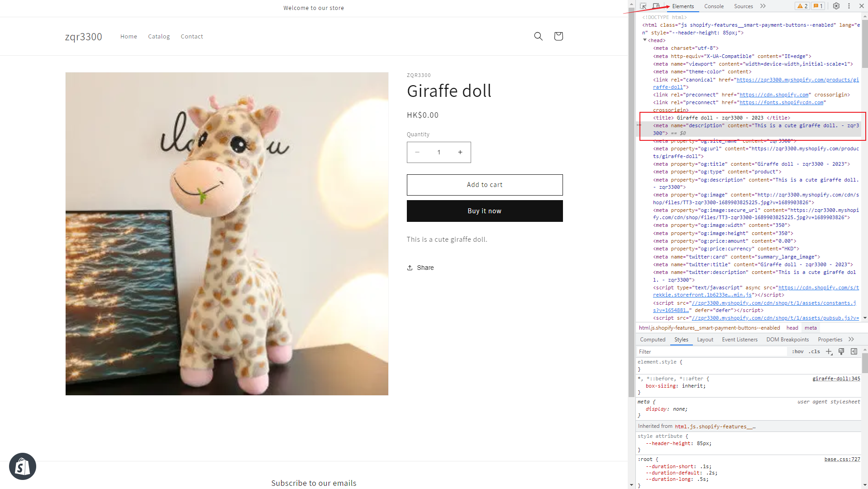
Task: Open DevTools settings gear
Action: [x=836, y=6]
